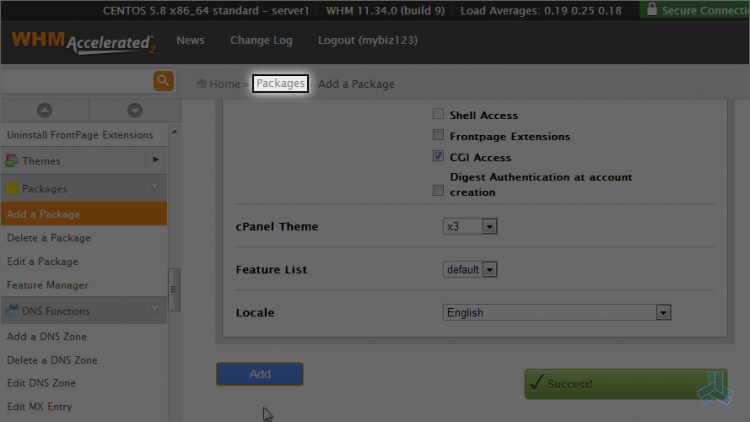Enable the Shell Access checkbox

tap(438, 114)
